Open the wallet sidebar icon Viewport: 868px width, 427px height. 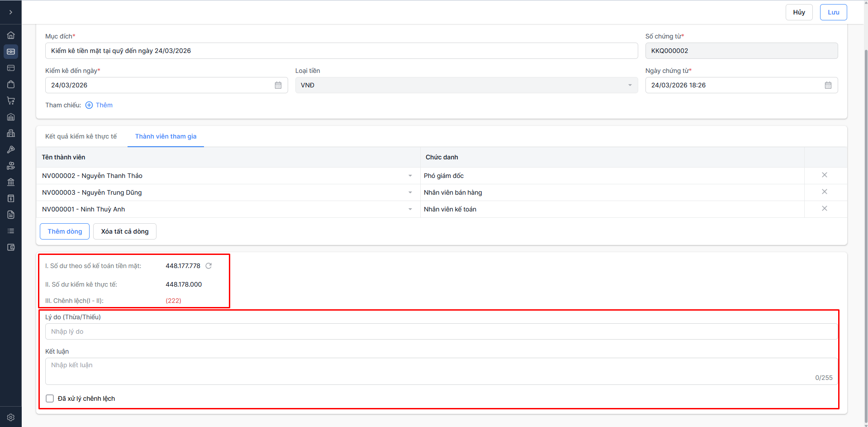[11, 247]
